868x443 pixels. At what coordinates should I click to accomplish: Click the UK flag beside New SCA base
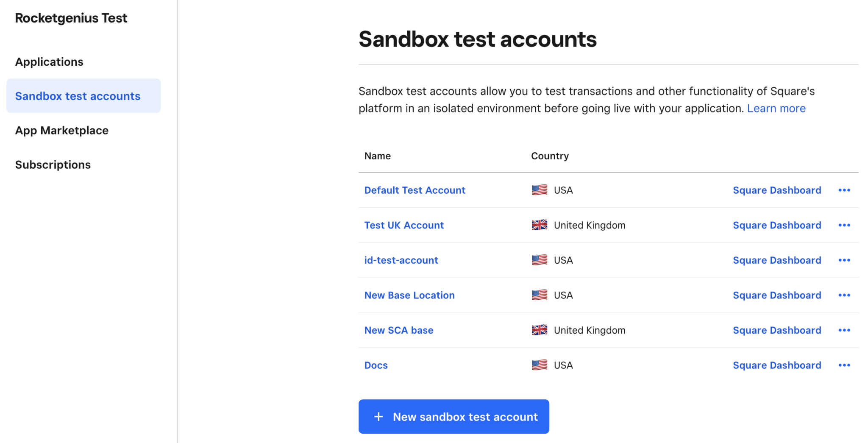point(539,330)
